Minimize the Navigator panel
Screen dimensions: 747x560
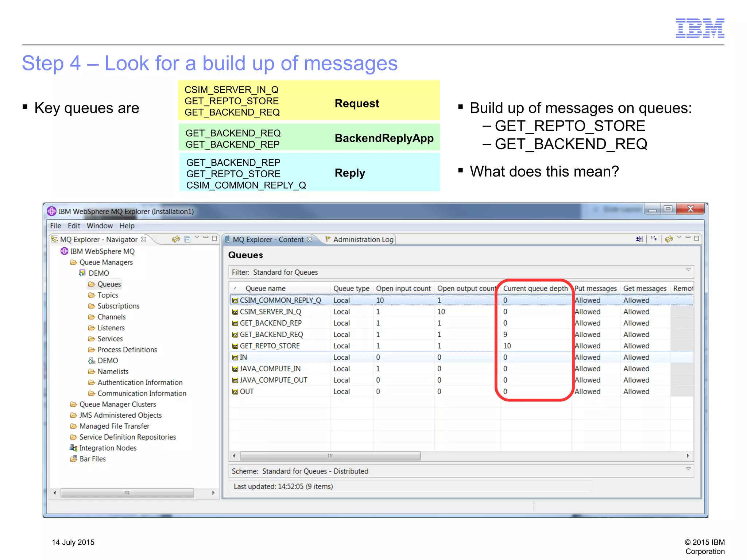(206, 237)
